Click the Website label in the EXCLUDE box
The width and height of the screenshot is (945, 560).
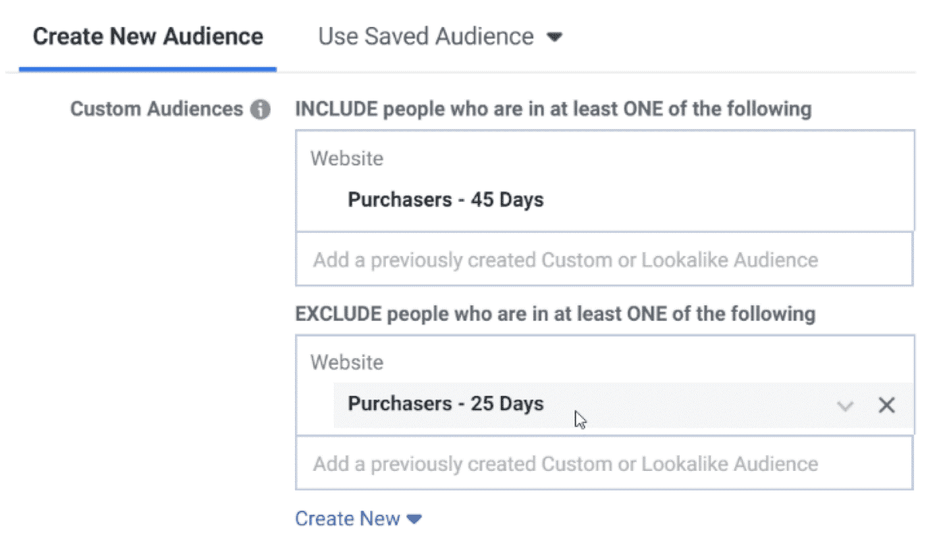[x=346, y=362]
